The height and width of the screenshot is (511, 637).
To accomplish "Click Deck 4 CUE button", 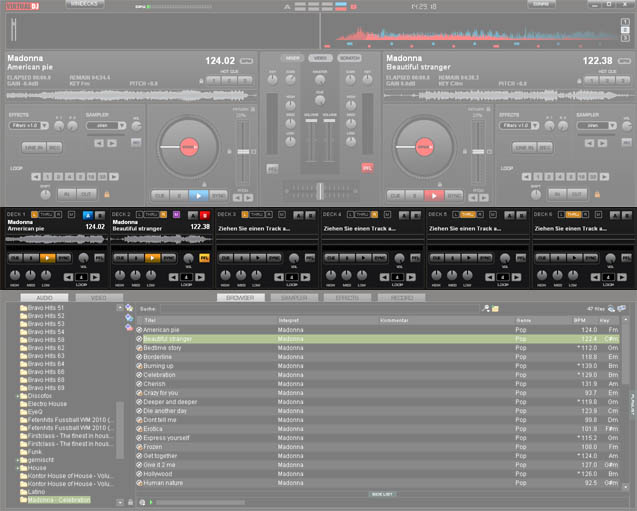I will point(332,258).
